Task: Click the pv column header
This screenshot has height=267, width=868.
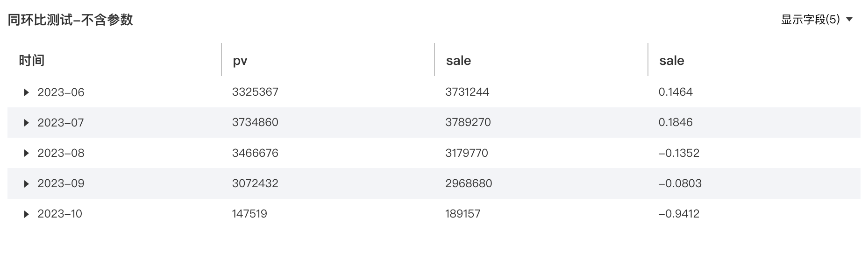Action: pos(240,61)
